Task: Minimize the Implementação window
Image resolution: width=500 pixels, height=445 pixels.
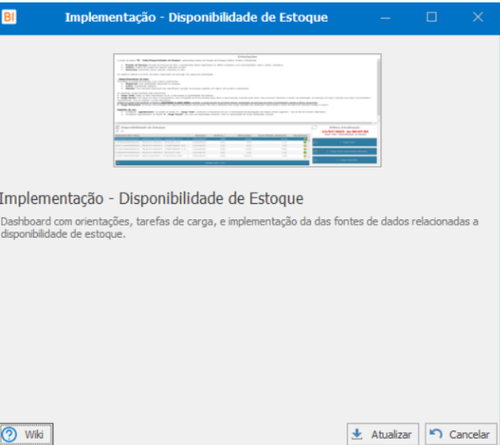Action: click(385, 17)
